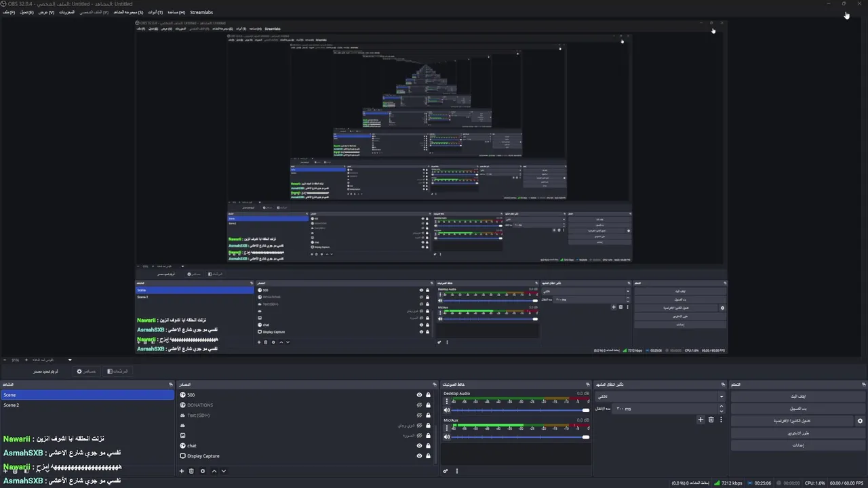Open the virtual camera config gear
This screenshot has height=488, width=868.
[x=860, y=421]
